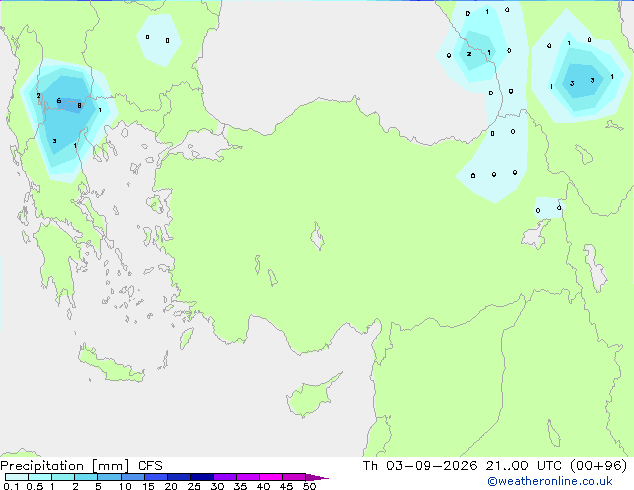Viewport: 634px width, 490px height.
Task: Click the 15–20 mm royal blue legend swatch
Action: tap(156, 477)
